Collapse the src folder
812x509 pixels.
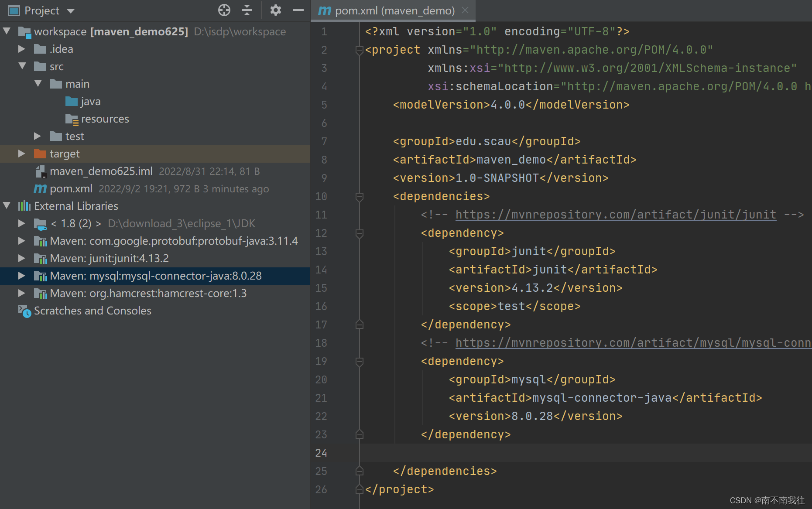(22, 66)
